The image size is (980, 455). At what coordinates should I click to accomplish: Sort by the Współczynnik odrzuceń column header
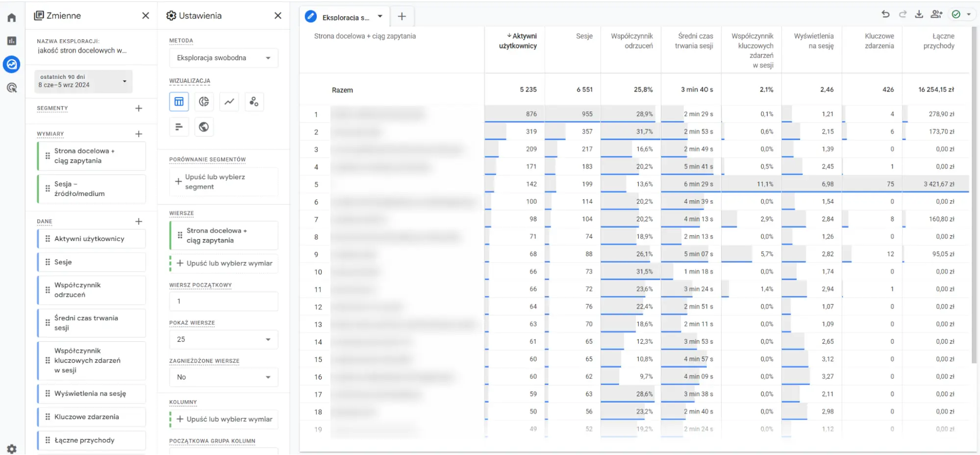(x=632, y=41)
